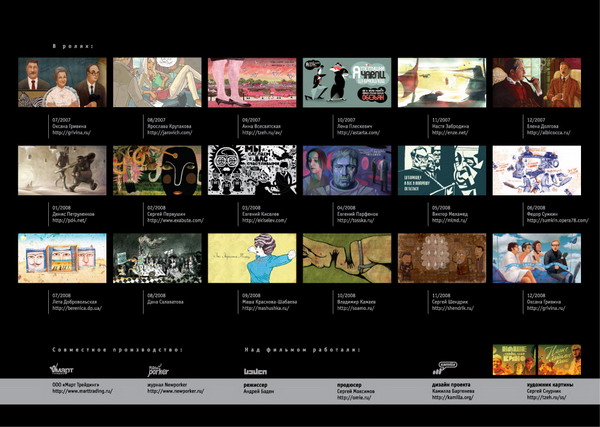Click the 'Совместное производство:' heading

pos(117,350)
